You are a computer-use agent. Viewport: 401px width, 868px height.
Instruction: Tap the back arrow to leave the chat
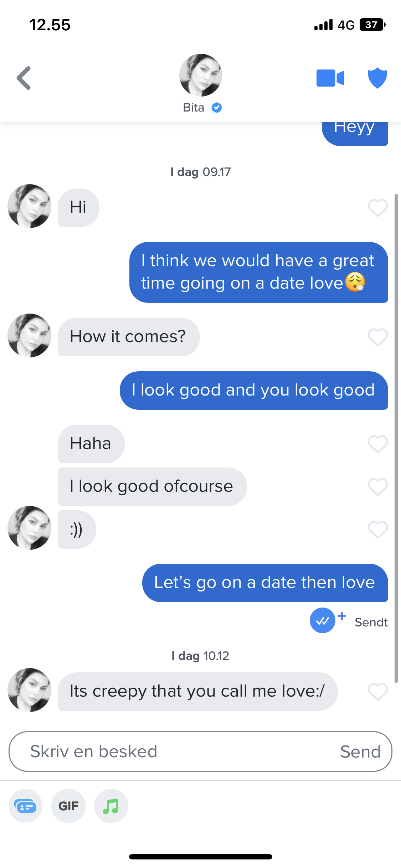click(x=24, y=78)
